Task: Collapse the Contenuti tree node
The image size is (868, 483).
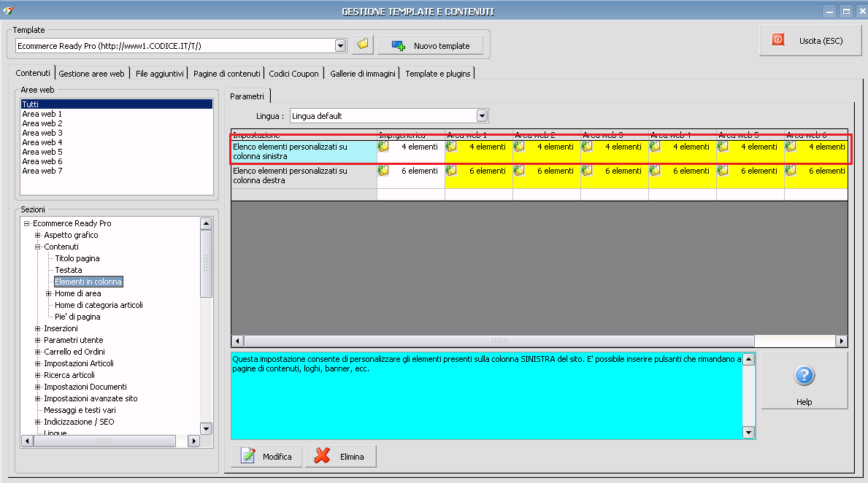Action: click(x=38, y=247)
